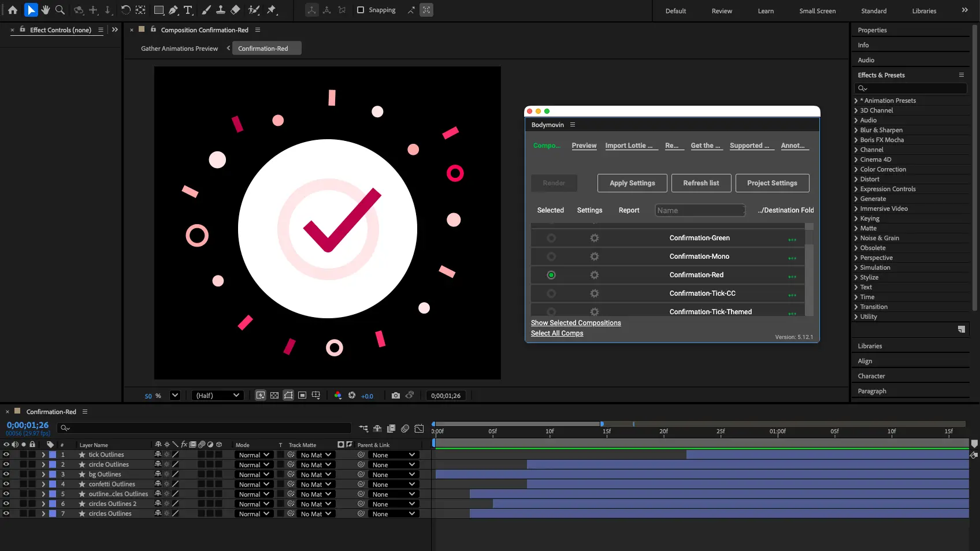Select the Rotation tool

(x=125, y=10)
